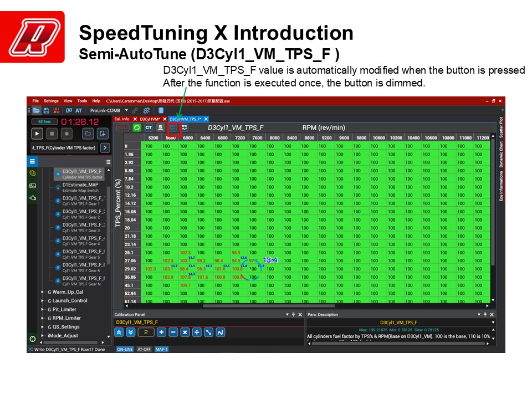The height and width of the screenshot is (399, 532).
Task: Toggle the ON-LINE status indicator
Action: point(124,350)
